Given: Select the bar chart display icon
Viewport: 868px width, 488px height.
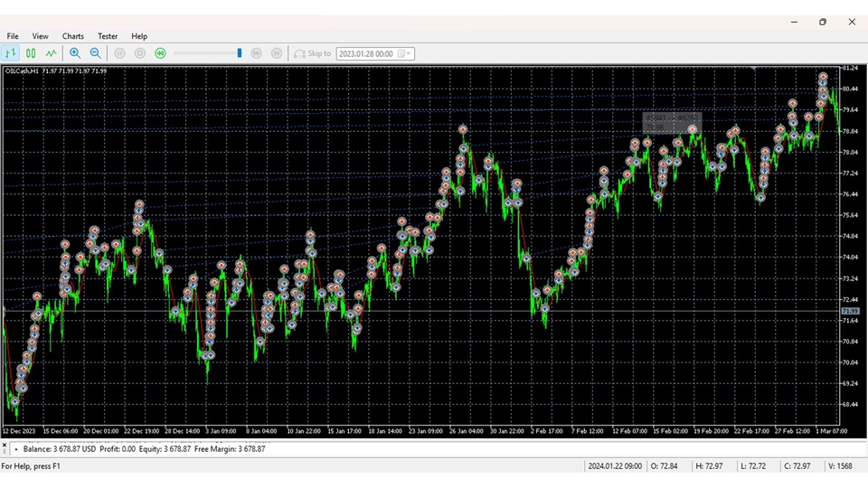Looking at the screenshot, I should point(11,53).
